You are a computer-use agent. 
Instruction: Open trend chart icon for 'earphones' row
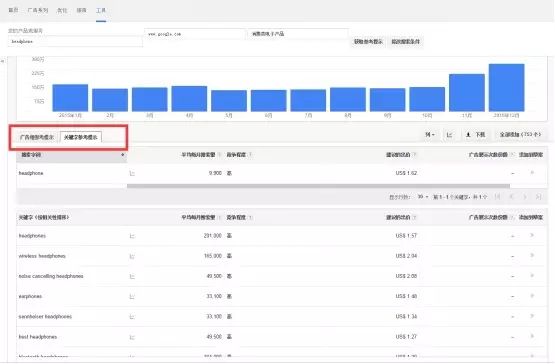(132, 297)
